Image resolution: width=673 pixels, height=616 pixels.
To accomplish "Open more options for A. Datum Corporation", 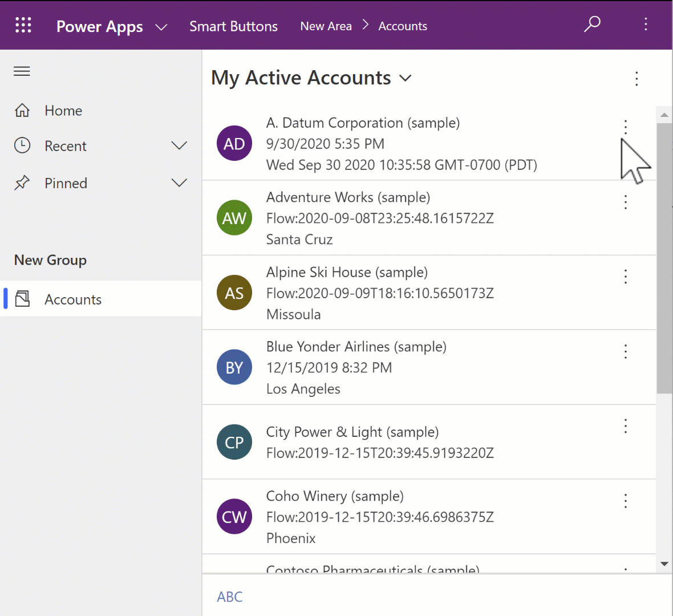I will pyautogui.click(x=625, y=127).
